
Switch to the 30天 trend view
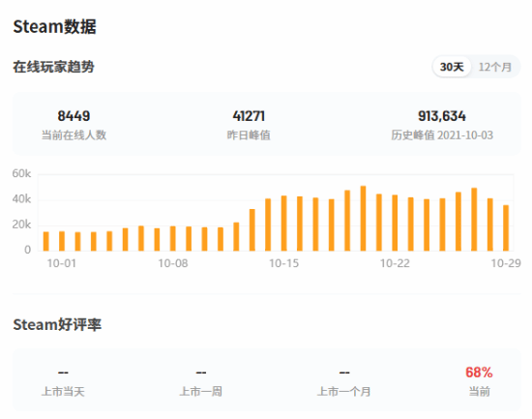[x=452, y=67]
